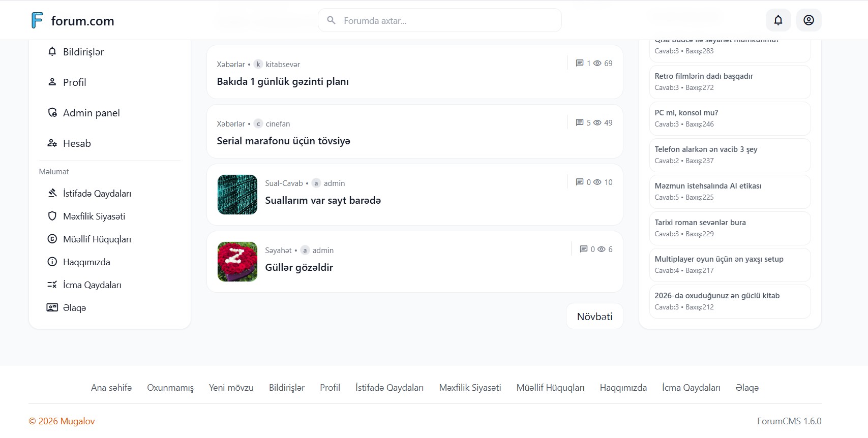
Task: Click the notification bell icon in header
Action: [778, 20]
